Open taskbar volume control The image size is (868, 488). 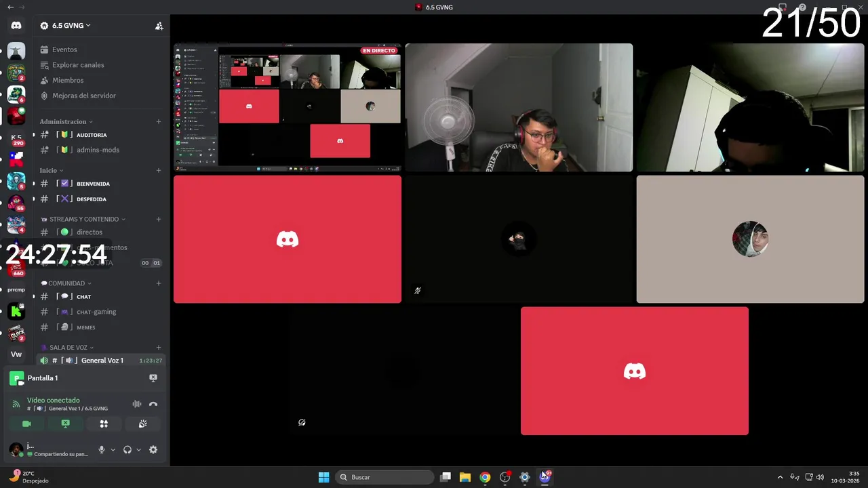(x=821, y=477)
